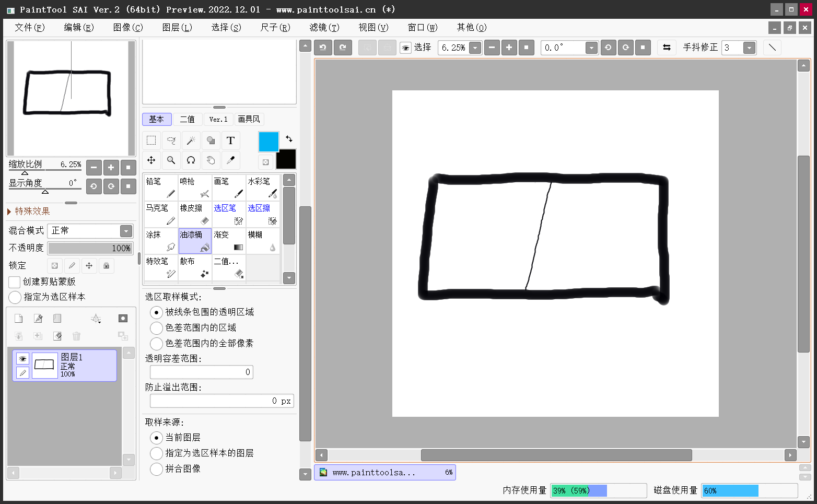Open the zoom 6.25% dropdown arrow

(x=475, y=48)
